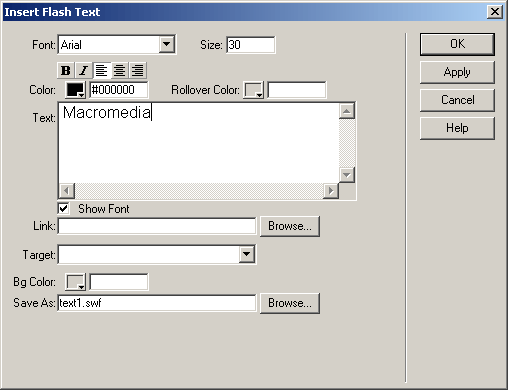Align the text left
Screen dimensions: 508x390
pos(102,70)
